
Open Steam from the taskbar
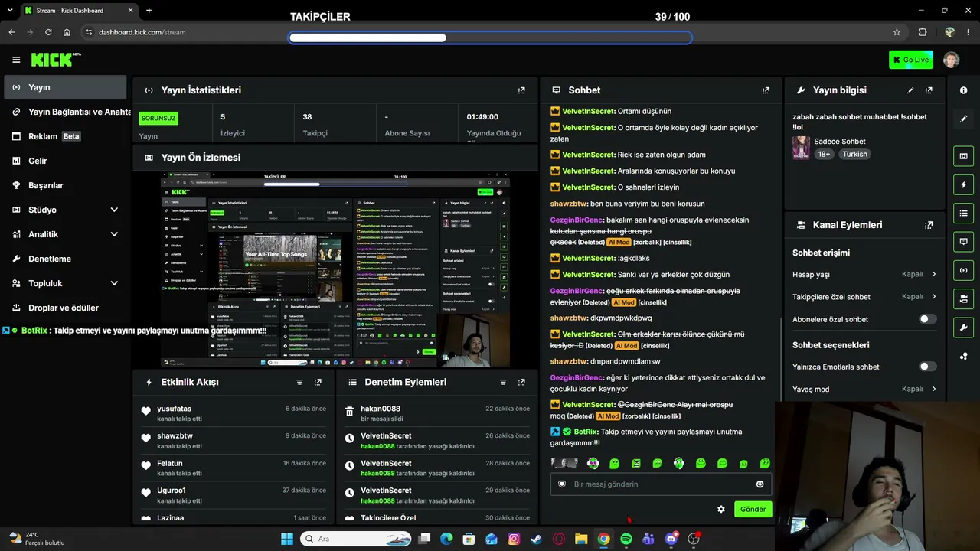536,539
